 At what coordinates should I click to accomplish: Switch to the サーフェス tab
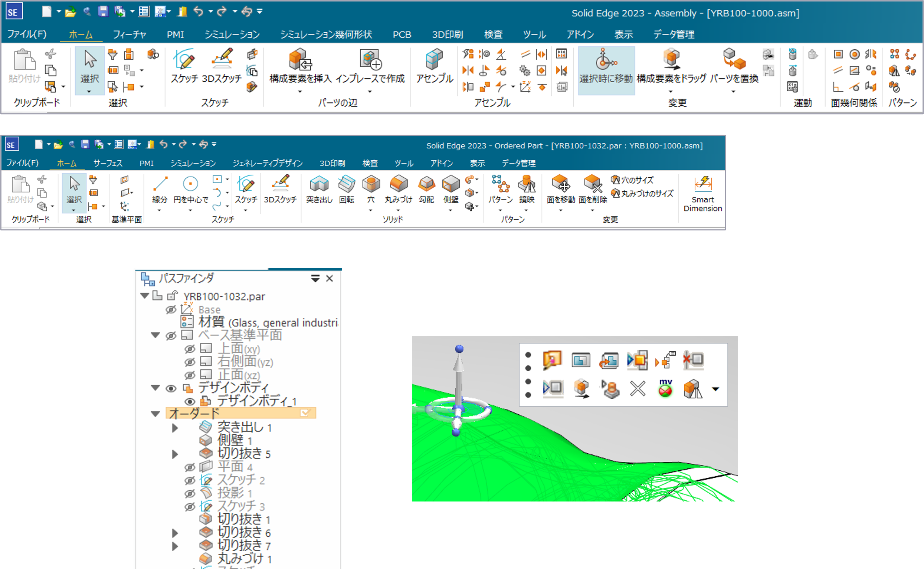108,163
